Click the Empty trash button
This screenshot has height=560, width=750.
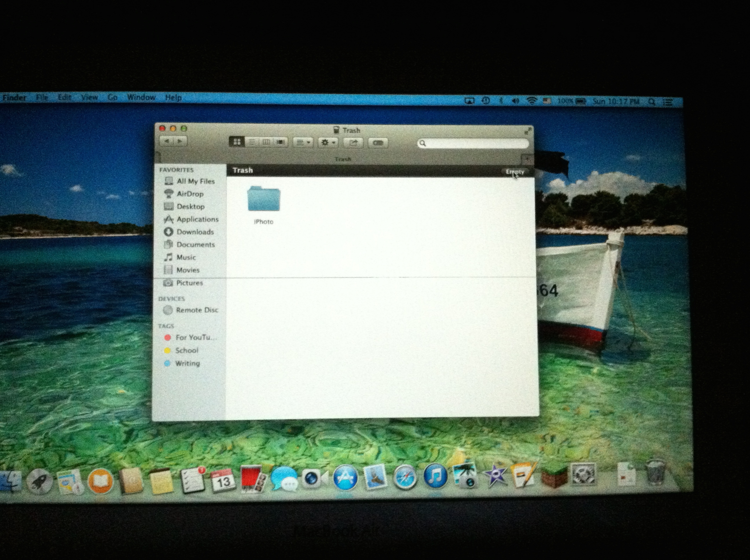[x=514, y=172]
